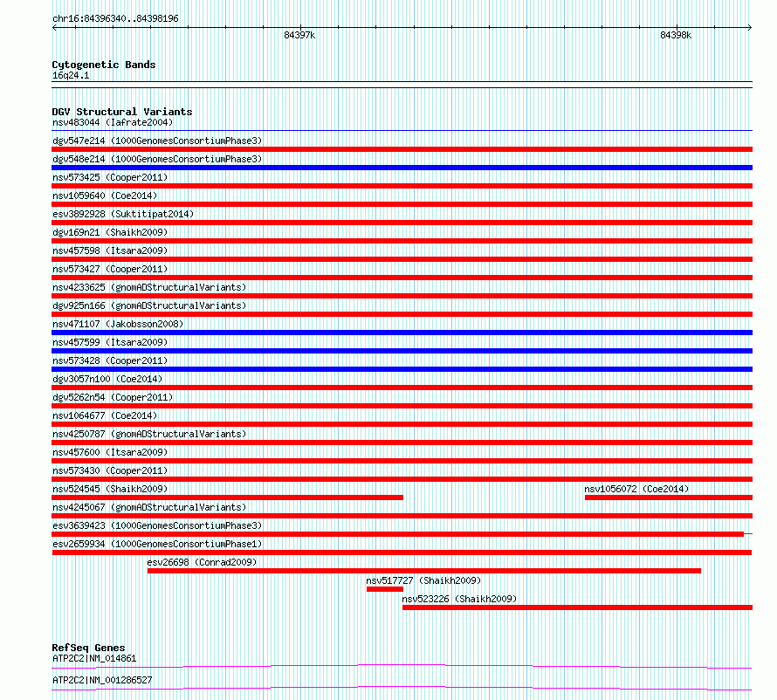Open variant esv2659934 (1000GenomesConsortiumPhase1)
The width and height of the screenshot is (777, 700).
point(157,544)
